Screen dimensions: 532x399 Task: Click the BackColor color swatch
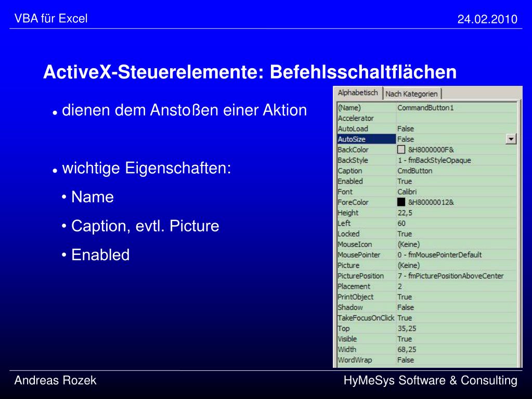pyautogui.click(x=401, y=150)
